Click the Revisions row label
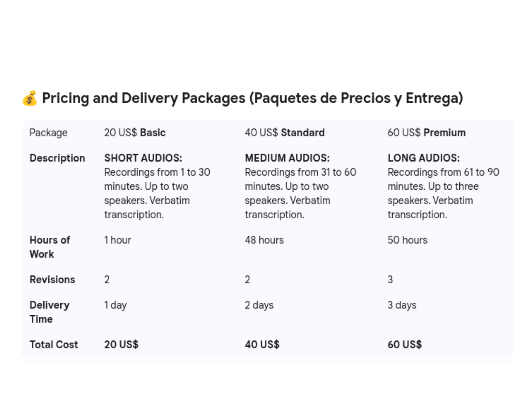532x411 pixels. click(52, 280)
